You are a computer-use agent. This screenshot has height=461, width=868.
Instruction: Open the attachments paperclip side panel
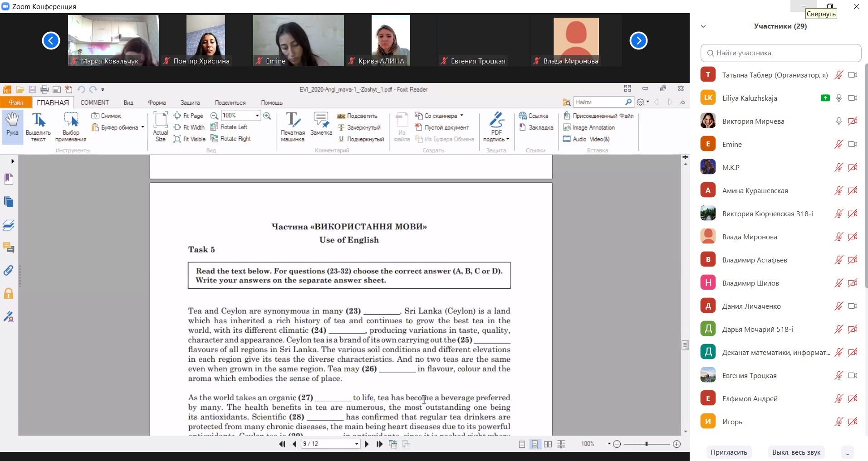(x=9, y=271)
